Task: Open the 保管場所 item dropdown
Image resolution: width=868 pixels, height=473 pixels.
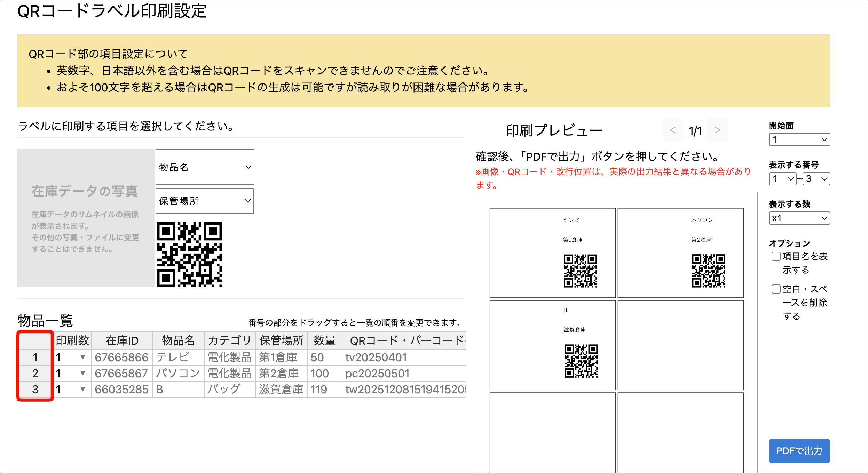Action: tap(205, 201)
